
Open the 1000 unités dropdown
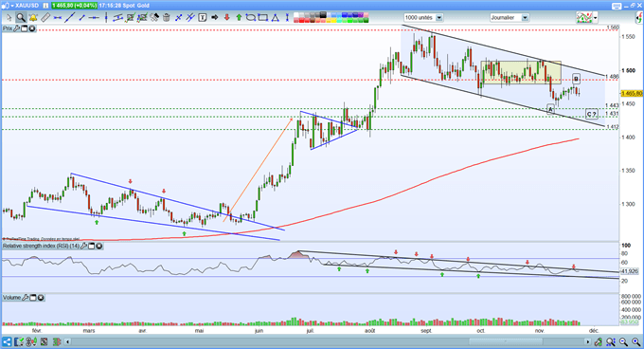[x=439, y=18]
